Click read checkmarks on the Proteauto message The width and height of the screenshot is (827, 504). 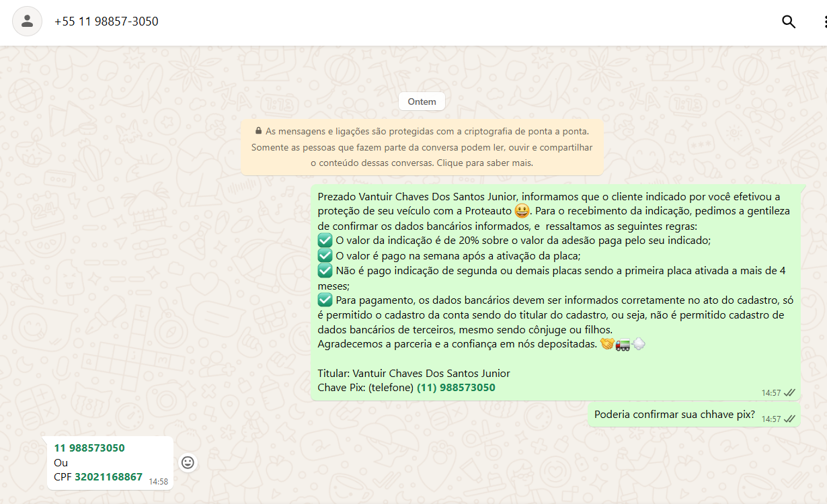point(789,392)
